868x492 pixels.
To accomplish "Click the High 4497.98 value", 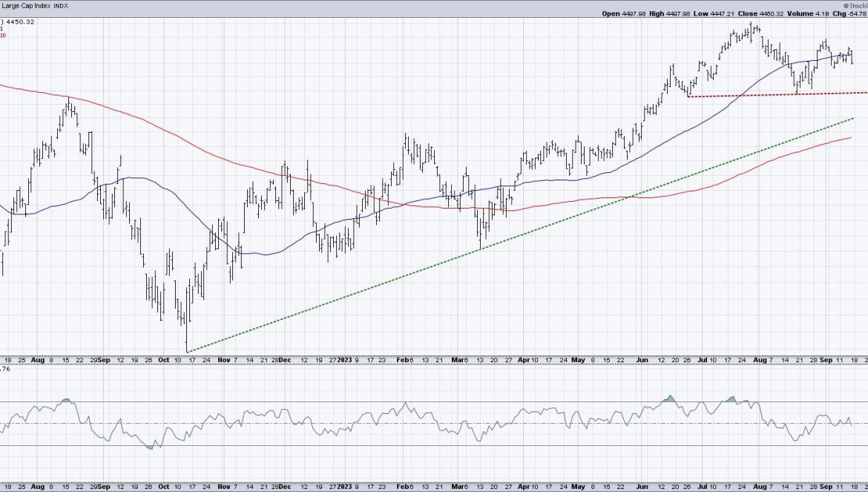I will (x=668, y=14).
